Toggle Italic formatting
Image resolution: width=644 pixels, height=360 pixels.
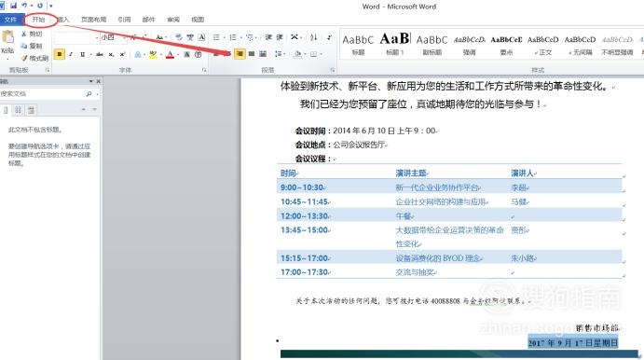71,54
